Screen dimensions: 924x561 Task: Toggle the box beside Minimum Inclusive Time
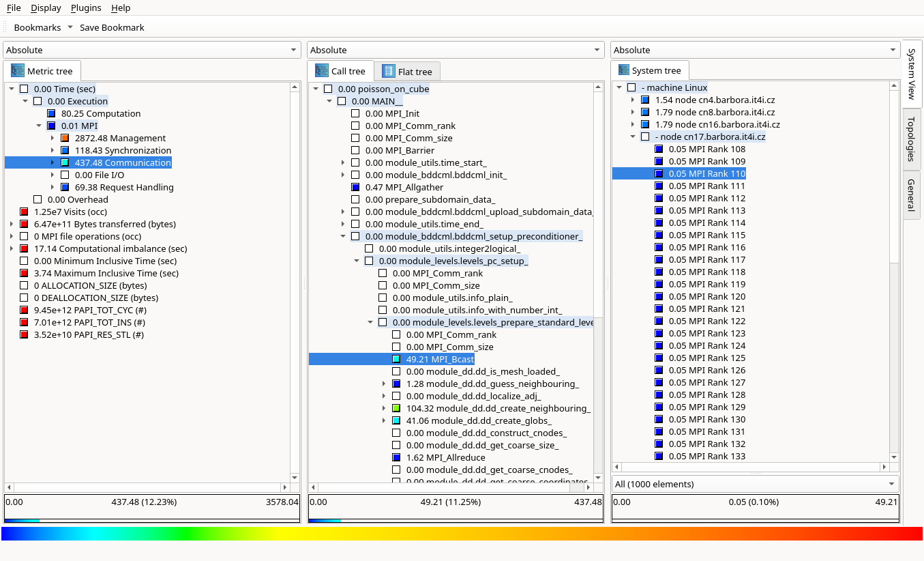pos(24,261)
